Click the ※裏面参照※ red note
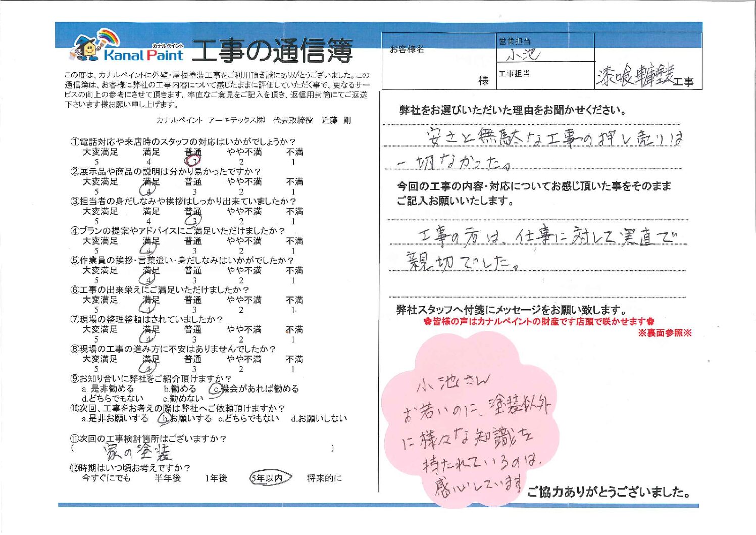This screenshot has width=756, height=535. coord(665,333)
